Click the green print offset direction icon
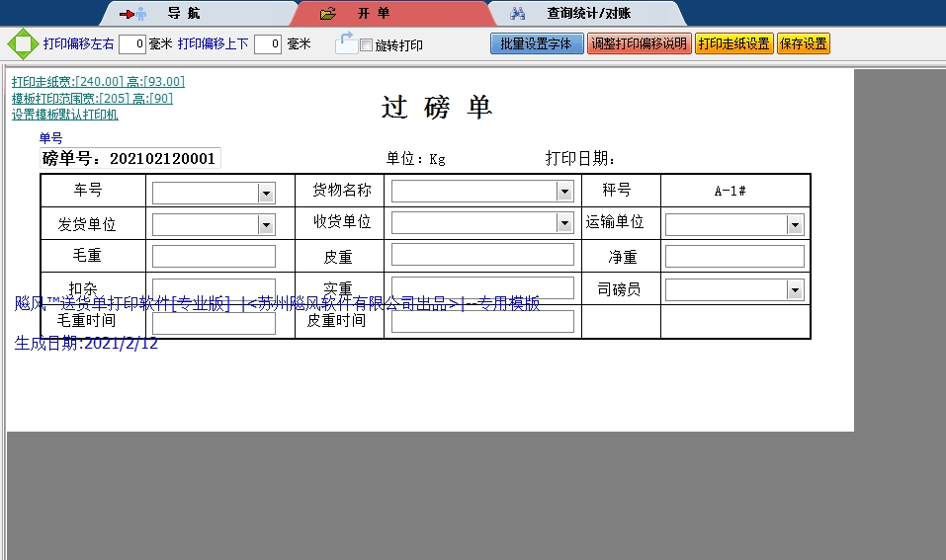 click(x=22, y=44)
